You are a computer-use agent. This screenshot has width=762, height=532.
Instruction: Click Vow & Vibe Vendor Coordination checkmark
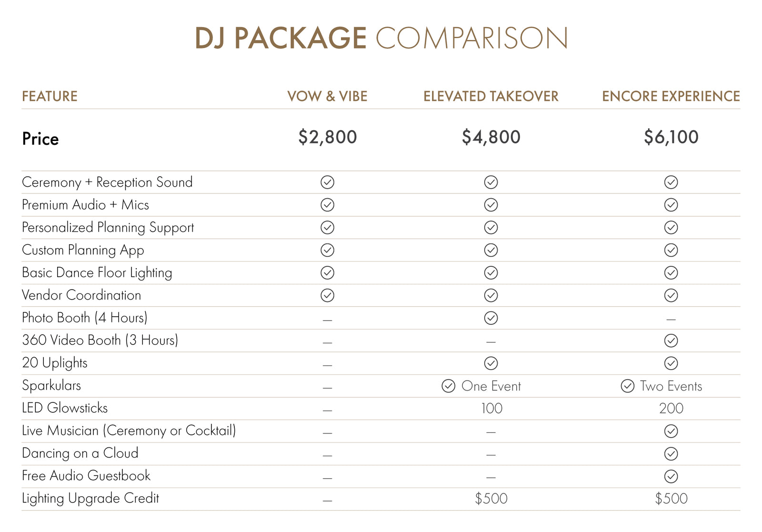pyautogui.click(x=327, y=295)
